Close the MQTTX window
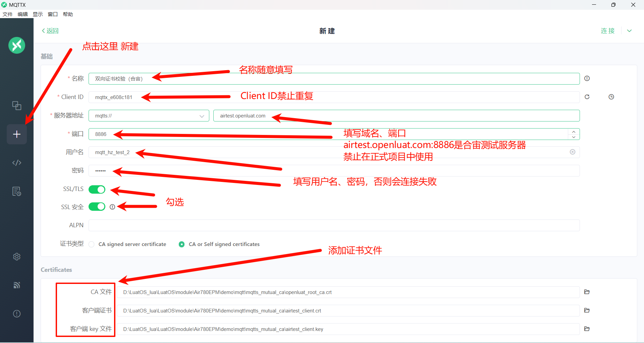This screenshot has height=343, width=644. click(x=633, y=5)
